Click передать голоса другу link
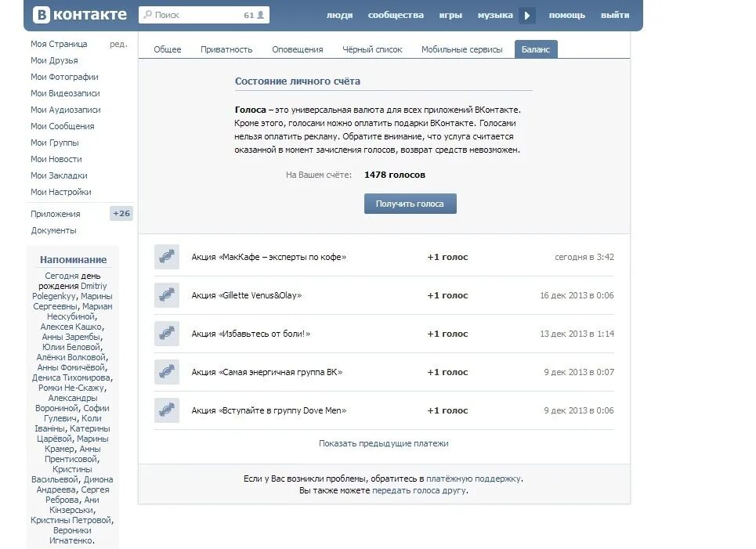This screenshot has height=549, width=756. coord(419,490)
